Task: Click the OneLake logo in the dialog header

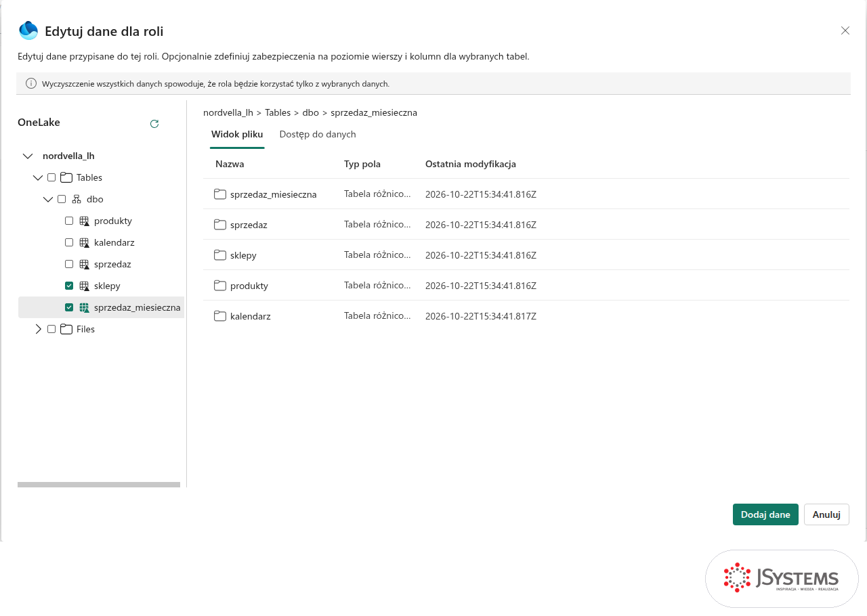Action: point(28,30)
